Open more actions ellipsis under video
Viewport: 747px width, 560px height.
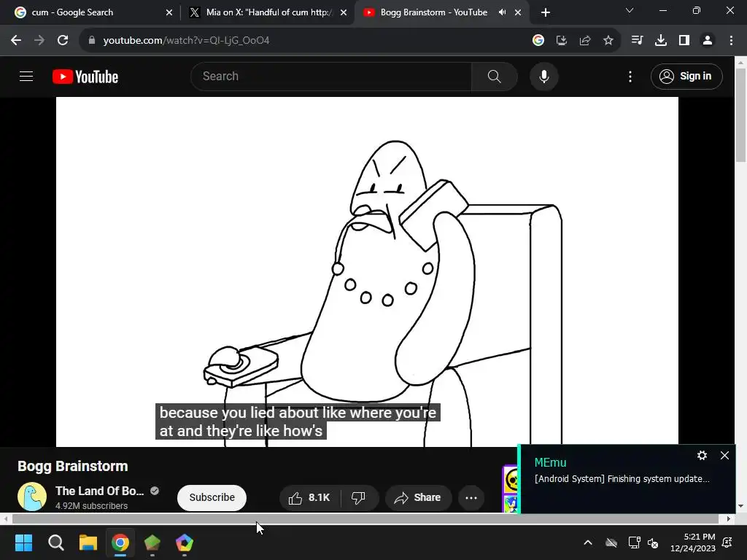coord(471,497)
